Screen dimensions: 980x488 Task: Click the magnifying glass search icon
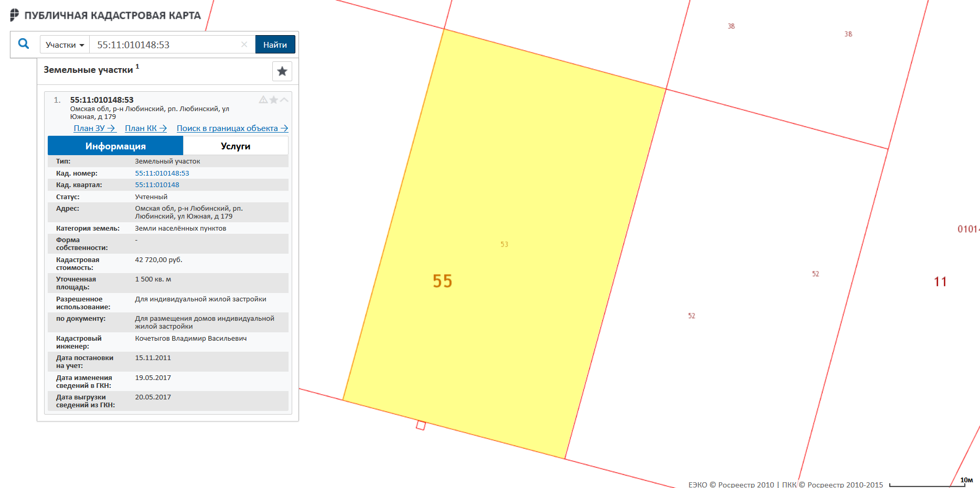point(24,44)
